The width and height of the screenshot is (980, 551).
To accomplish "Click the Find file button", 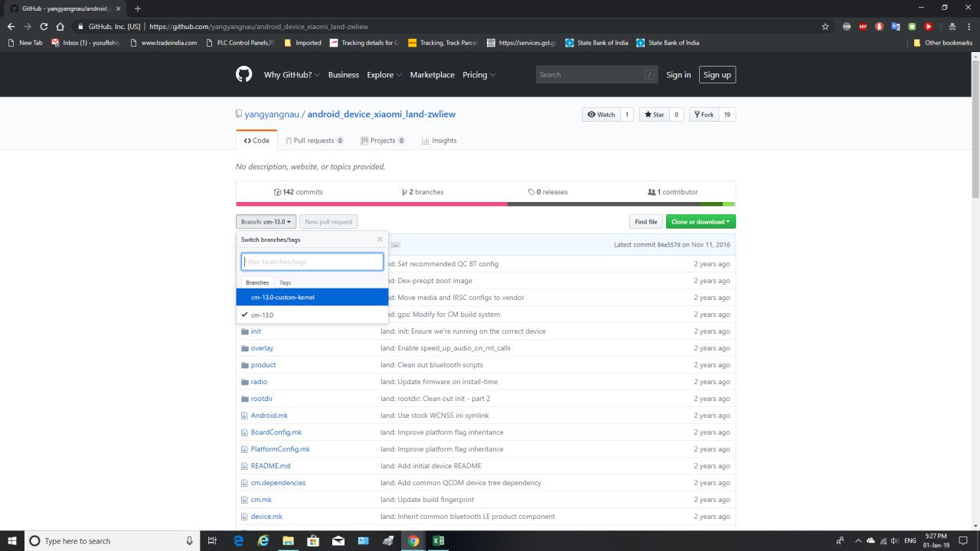I will 645,222.
